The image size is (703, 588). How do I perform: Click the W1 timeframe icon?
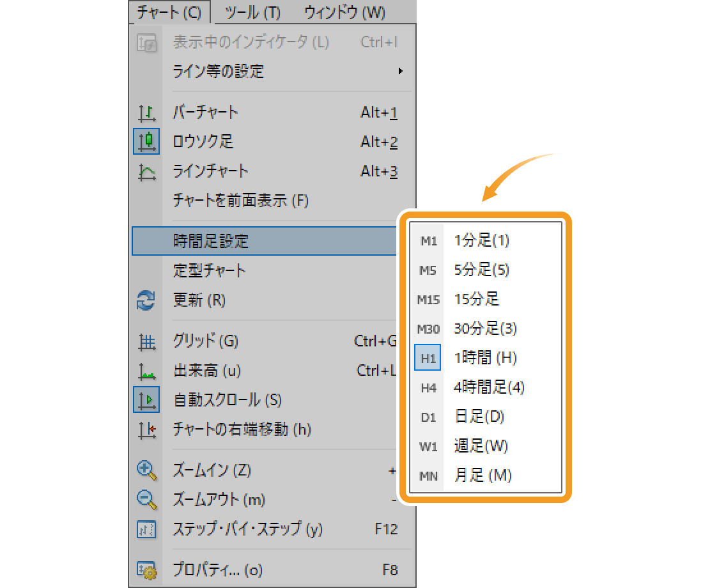coord(428,447)
